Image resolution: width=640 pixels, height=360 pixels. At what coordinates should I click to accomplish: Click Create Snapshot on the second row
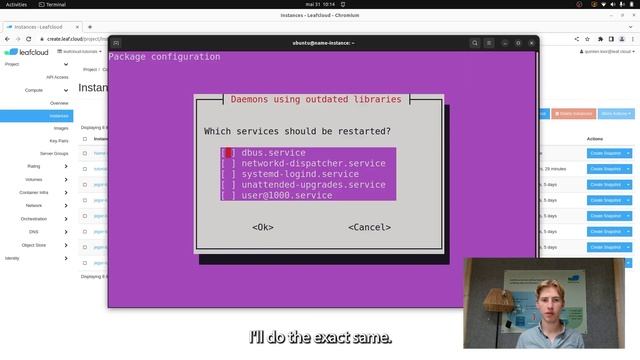click(606, 169)
